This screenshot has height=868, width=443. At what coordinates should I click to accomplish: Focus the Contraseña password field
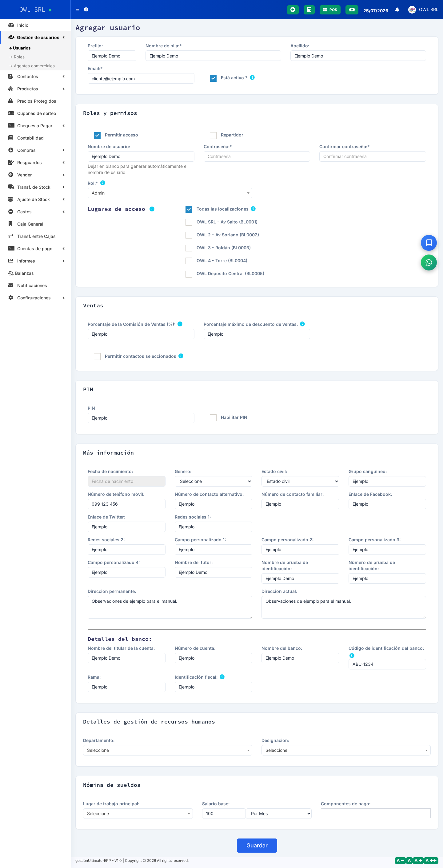point(257,156)
